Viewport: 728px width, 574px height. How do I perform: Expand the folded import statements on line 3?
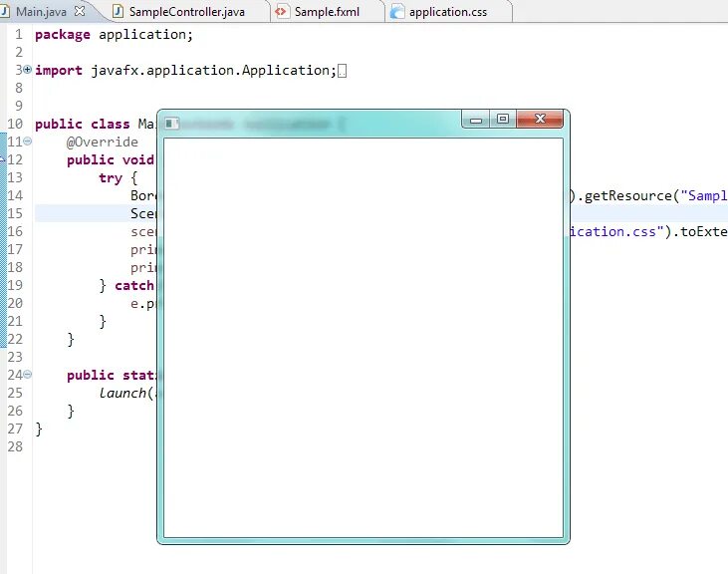(28, 70)
